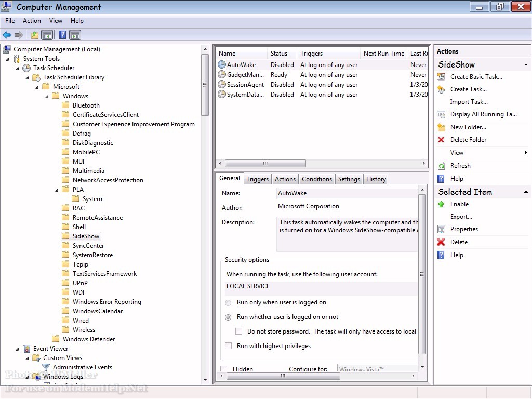
Task: Open the File menu
Action: (10, 21)
